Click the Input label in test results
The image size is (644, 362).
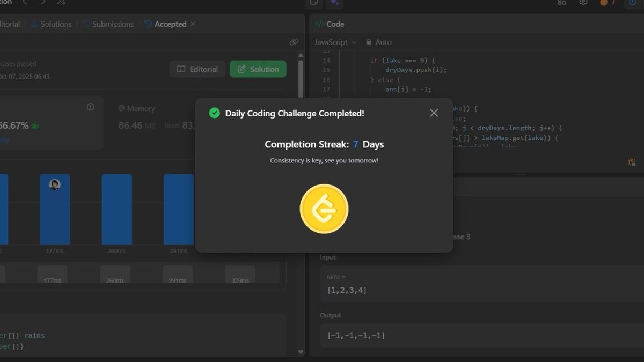point(328,257)
